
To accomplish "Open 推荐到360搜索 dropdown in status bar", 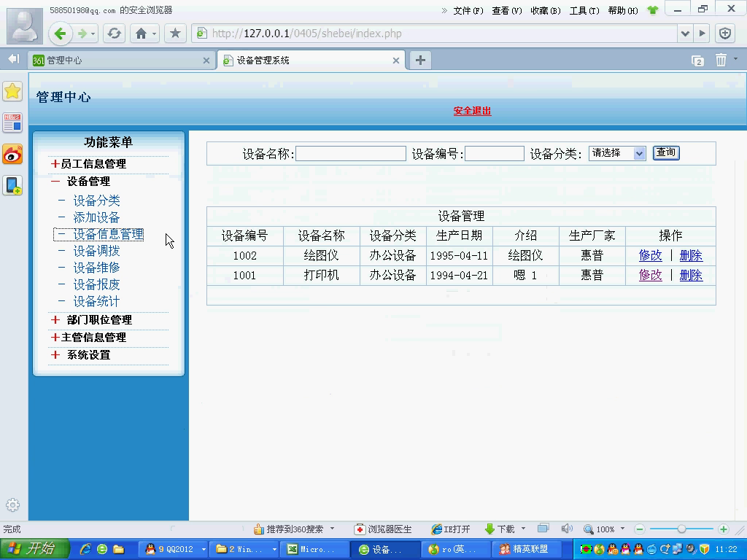I will click(332, 529).
